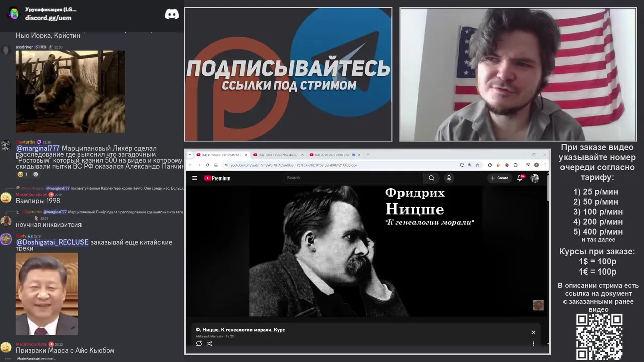
Task: Switch to the first tab 'Ф. Ницше. К генеалогии'
Action: pos(221,155)
